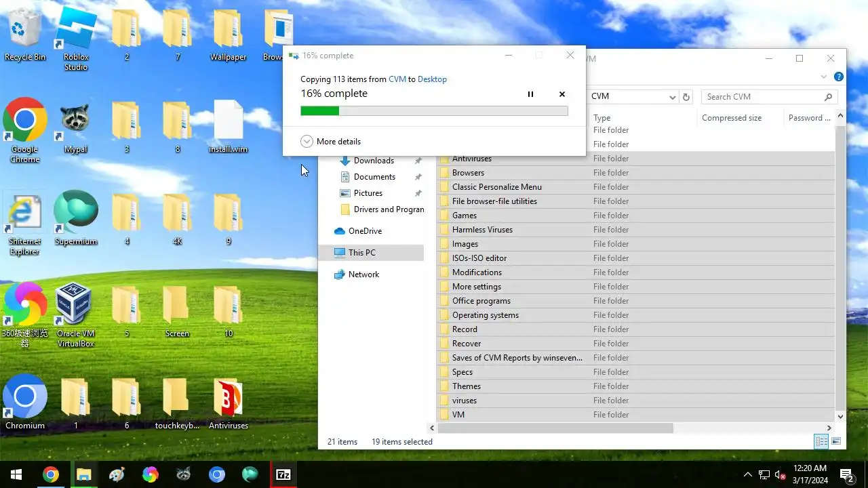Select the Operating systems folder row
Image resolution: width=868 pixels, height=488 pixels.
tap(636, 315)
